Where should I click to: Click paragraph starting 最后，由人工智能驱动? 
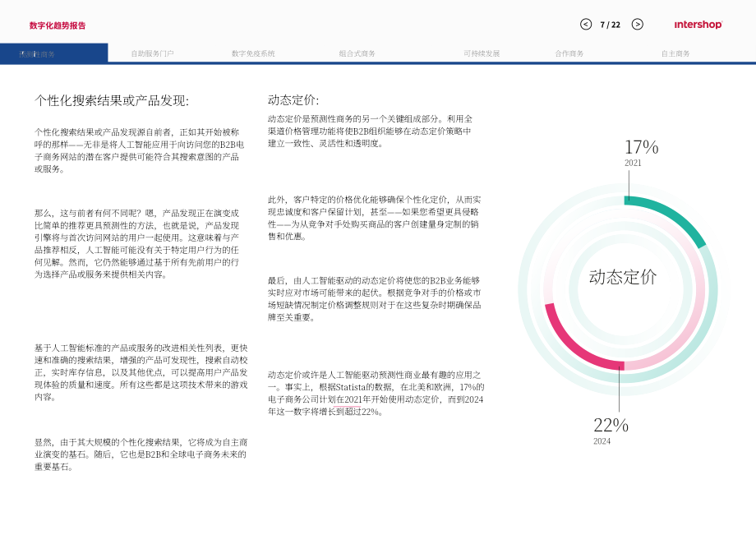pyautogui.click(x=374, y=299)
